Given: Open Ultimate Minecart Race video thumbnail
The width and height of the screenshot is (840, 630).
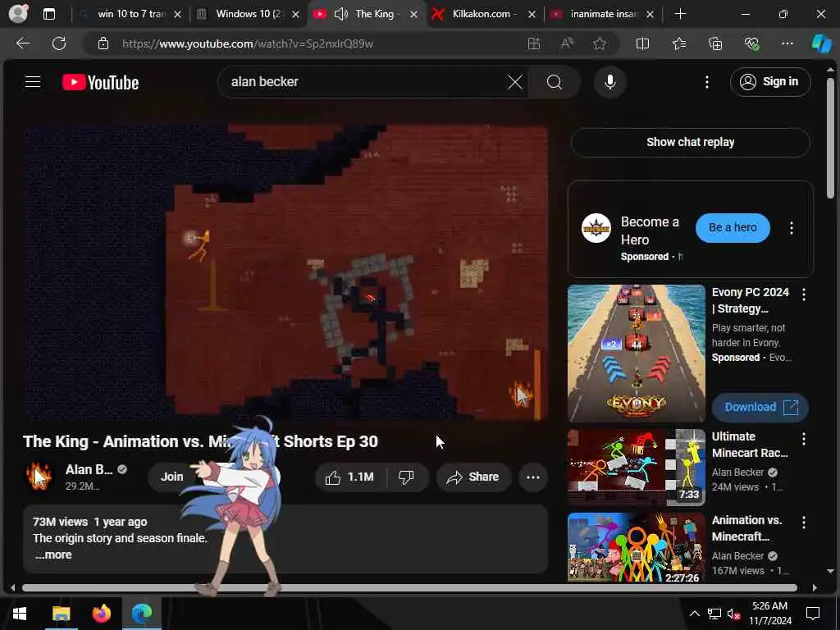Looking at the screenshot, I should coord(636,467).
